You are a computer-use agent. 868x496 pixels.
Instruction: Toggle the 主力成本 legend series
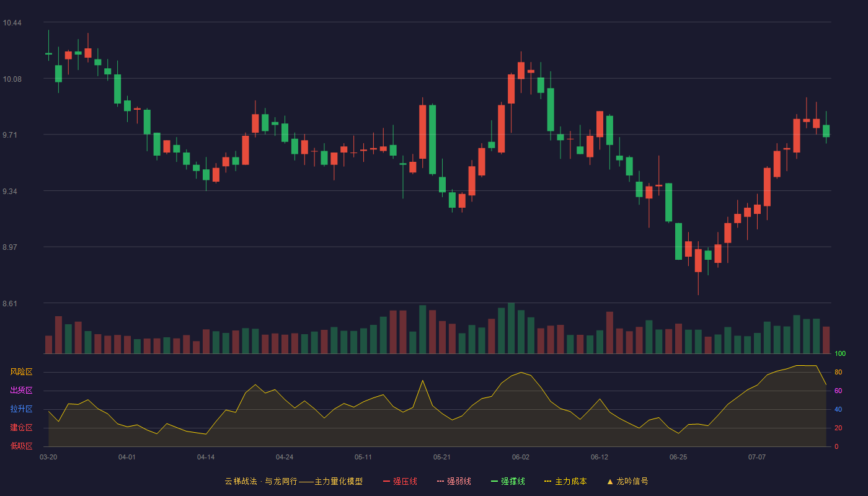[x=565, y=481]
